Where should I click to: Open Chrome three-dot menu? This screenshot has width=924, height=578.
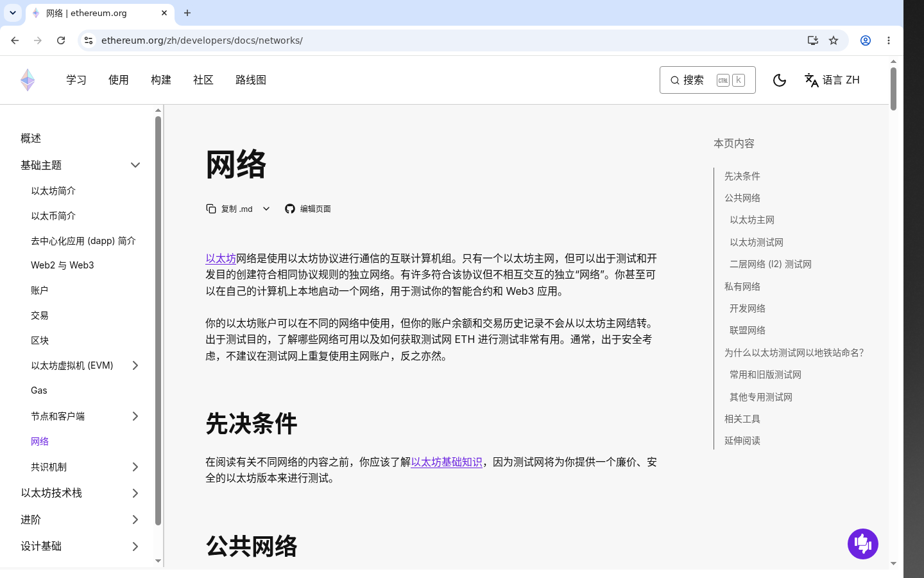tap(889, 40)
